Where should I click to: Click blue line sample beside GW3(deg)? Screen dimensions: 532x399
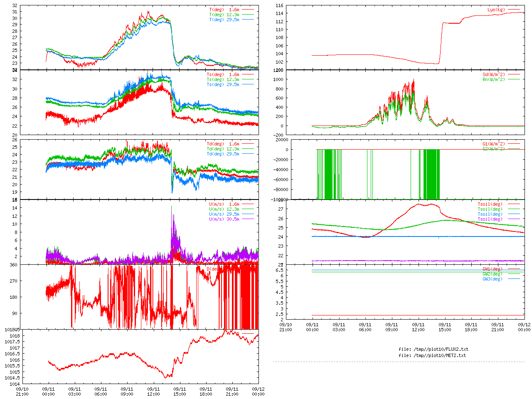click(514, 279)
